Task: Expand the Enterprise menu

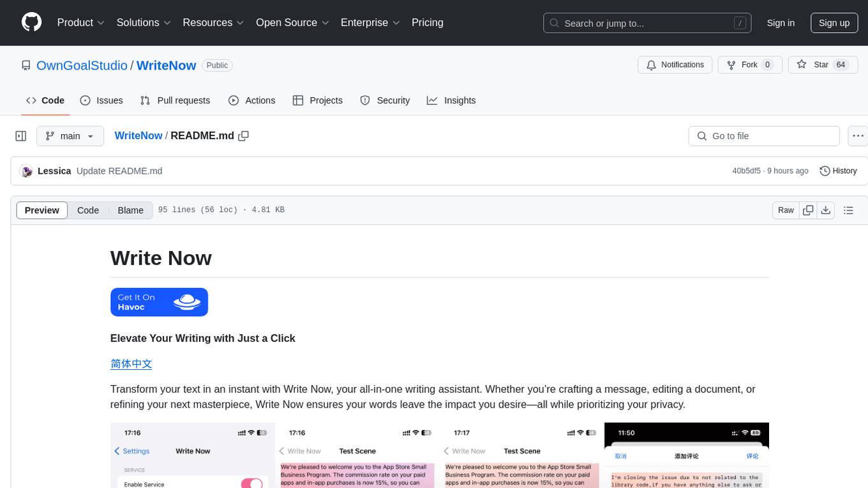Action: pos(370,22)
